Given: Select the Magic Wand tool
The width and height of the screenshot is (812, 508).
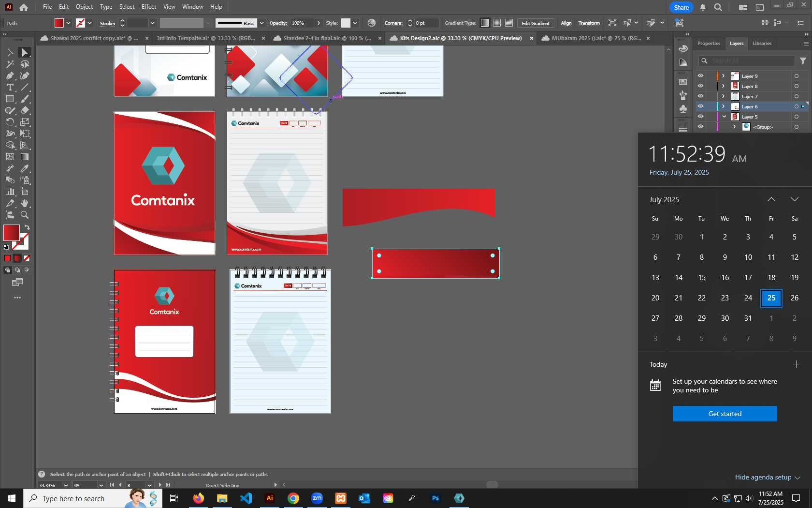Looking at the screenshot, I should click(x=10, y=64).
